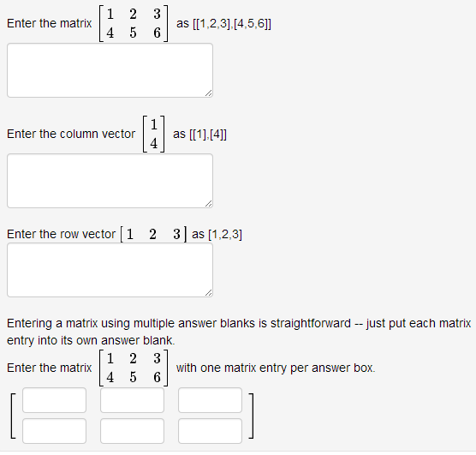
Task: Click the large left bracket of the answer matrix
Action: (x=13, y=416)
